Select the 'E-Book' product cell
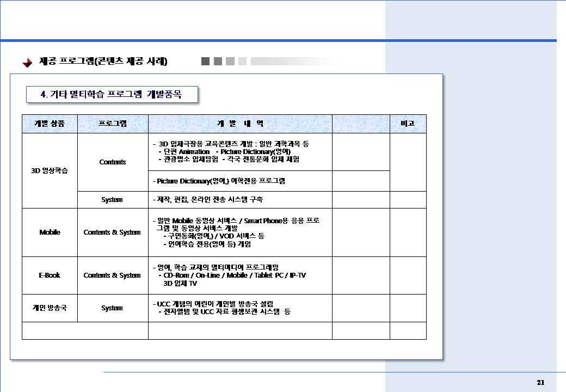The image size is (566, 392). [50, 275]
